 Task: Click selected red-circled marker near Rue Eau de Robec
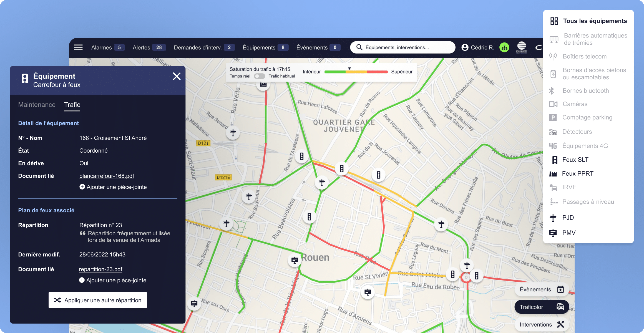pyautogui.click(x=466, y=277)
